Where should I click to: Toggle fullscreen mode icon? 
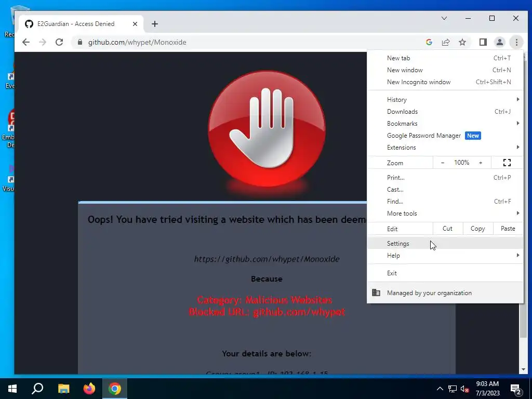tap(507, 163)
